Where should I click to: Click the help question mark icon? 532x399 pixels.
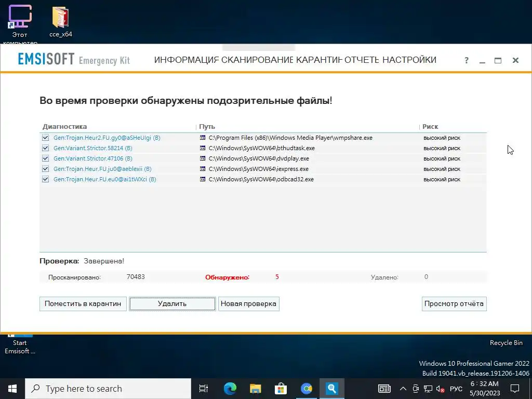pos(467,60)
